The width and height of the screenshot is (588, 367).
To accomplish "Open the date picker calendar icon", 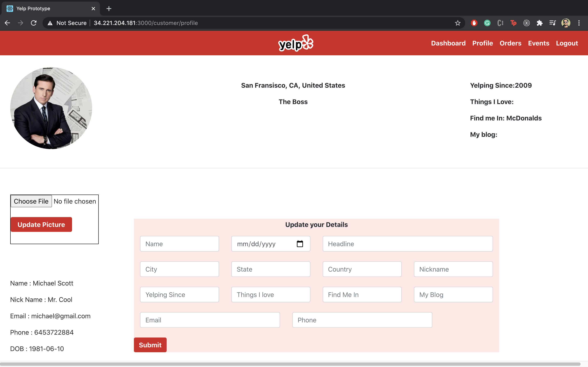I will (300, 244).
